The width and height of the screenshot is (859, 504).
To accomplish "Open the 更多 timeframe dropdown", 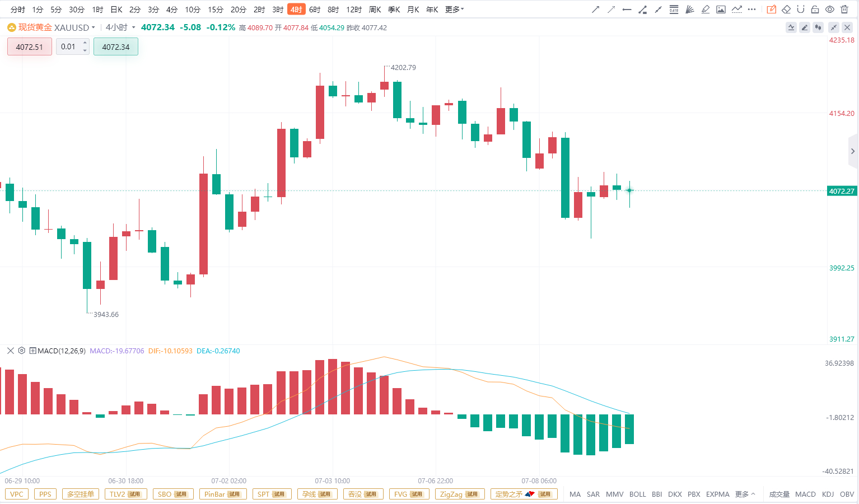I will click(454, 10).
